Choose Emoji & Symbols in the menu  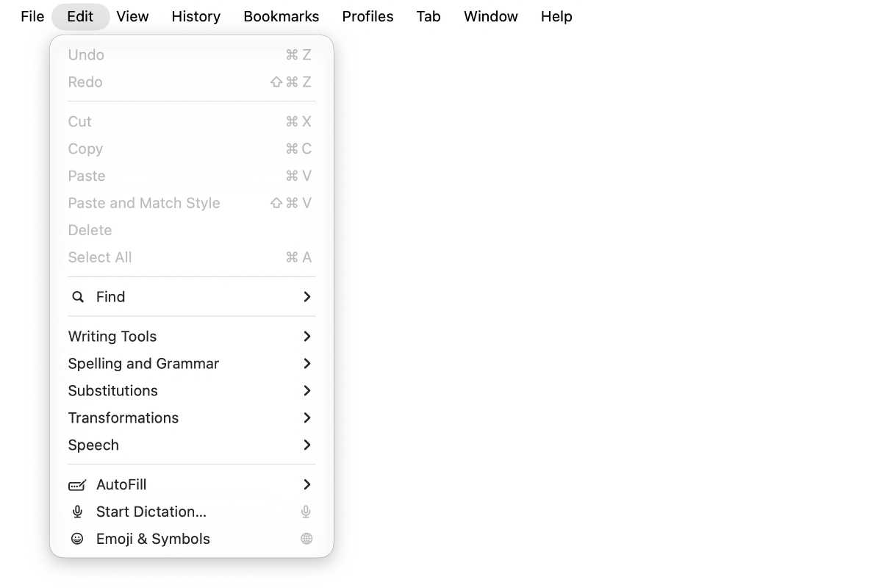click(x=192, y=539)
